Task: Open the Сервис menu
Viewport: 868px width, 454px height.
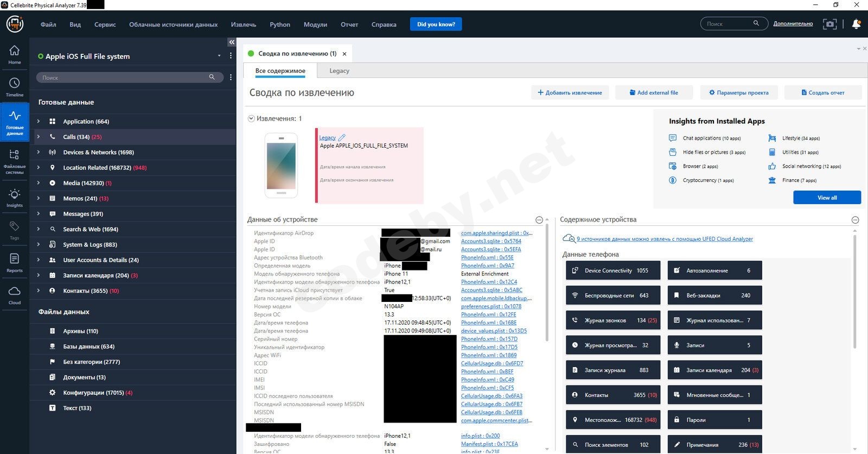Action: (105, 24)
